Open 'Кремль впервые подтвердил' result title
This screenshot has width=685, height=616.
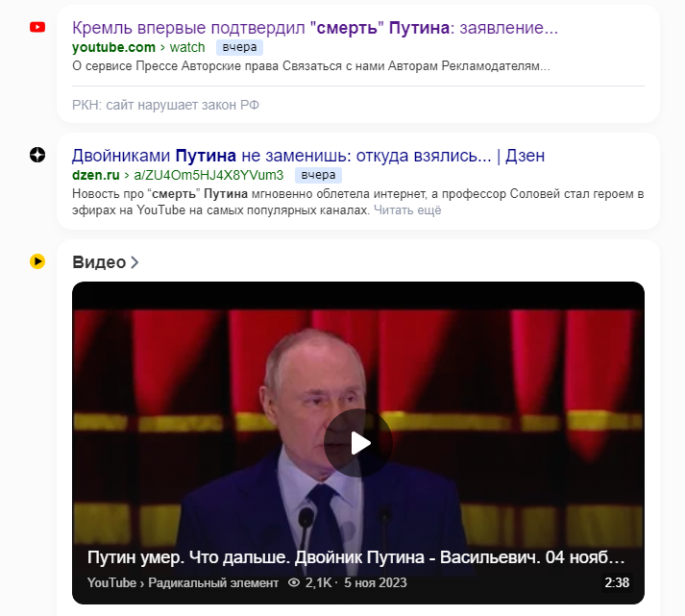[x=315, y=28]
